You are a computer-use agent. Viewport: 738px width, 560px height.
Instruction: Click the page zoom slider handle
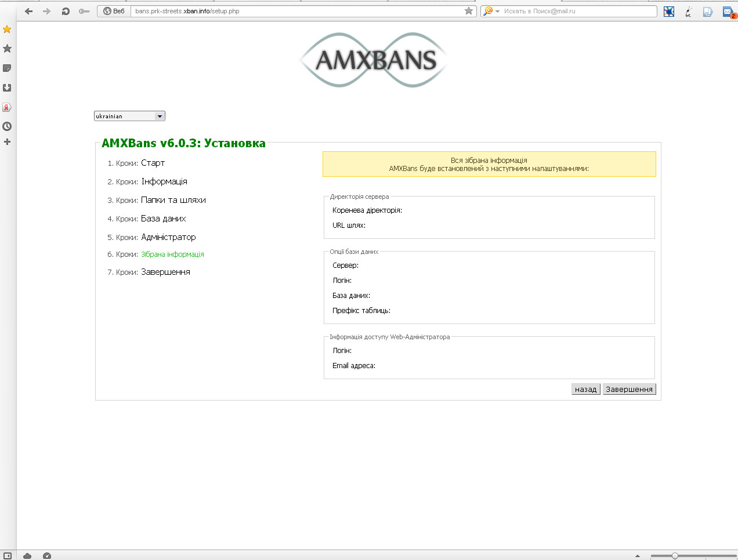pos(675,556)
